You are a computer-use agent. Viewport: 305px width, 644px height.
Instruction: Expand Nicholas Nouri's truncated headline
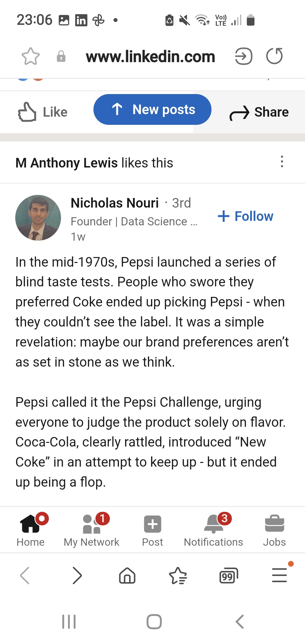[134, 222]
